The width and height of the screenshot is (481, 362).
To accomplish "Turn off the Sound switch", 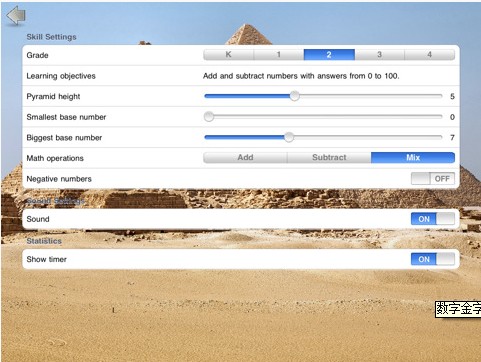I will [x=433, y=219].
